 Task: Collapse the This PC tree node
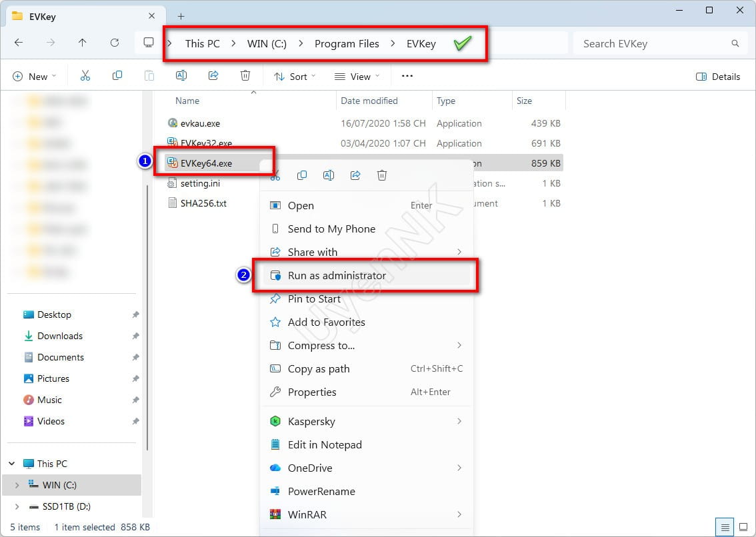[11, 464]
